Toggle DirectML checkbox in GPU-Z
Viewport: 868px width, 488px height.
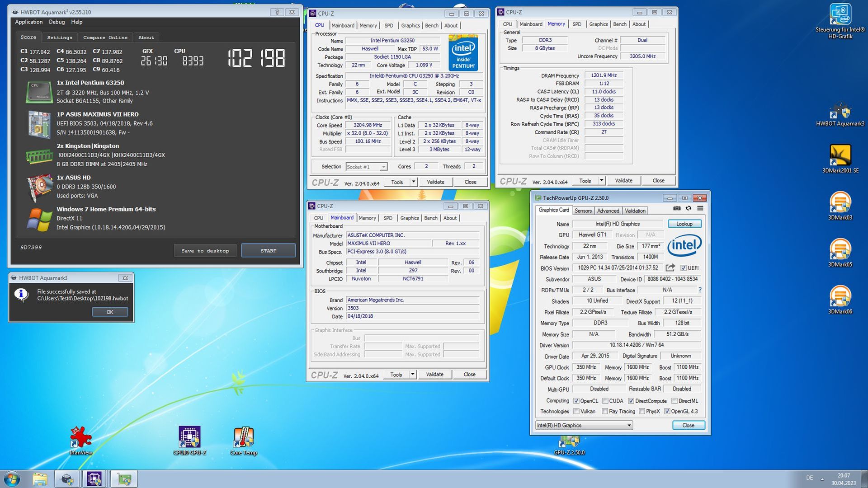675,401
